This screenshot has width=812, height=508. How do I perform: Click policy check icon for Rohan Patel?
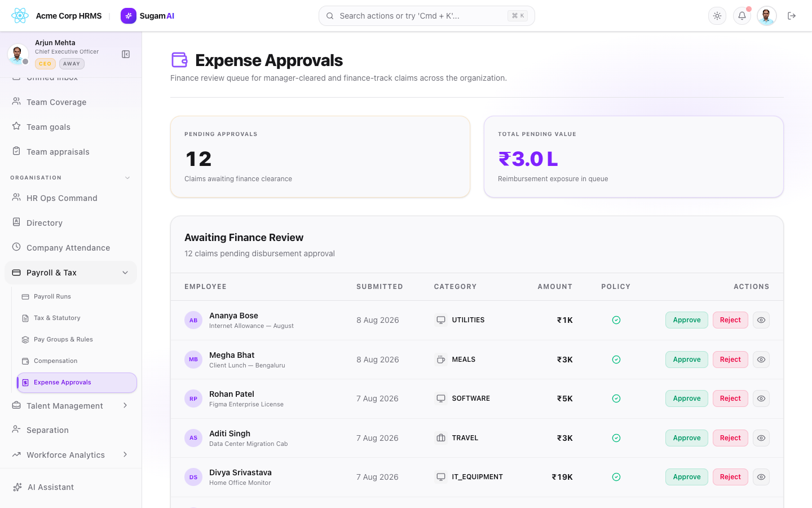[616, 398]
